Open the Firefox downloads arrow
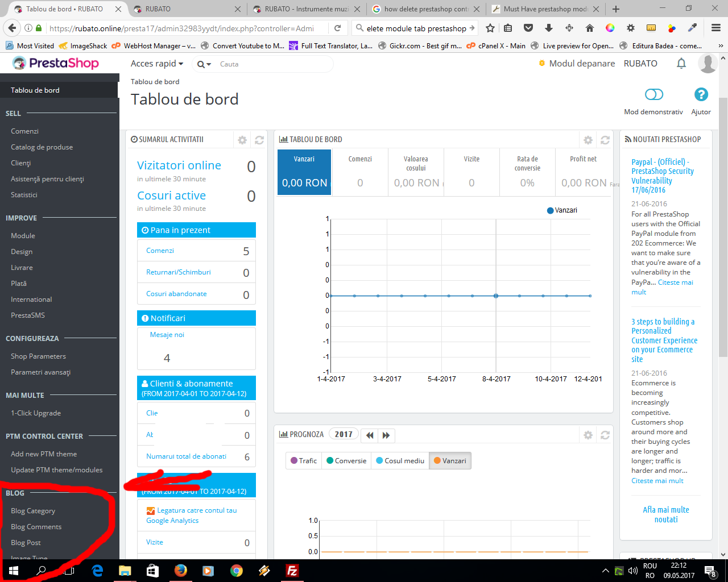 tap(548, 28)
